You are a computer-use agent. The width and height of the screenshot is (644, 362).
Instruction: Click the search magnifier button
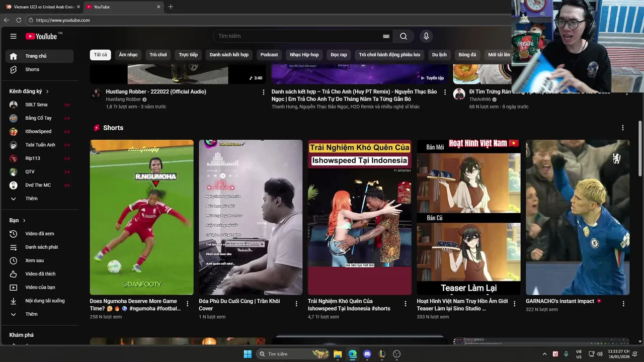(404, 36)
